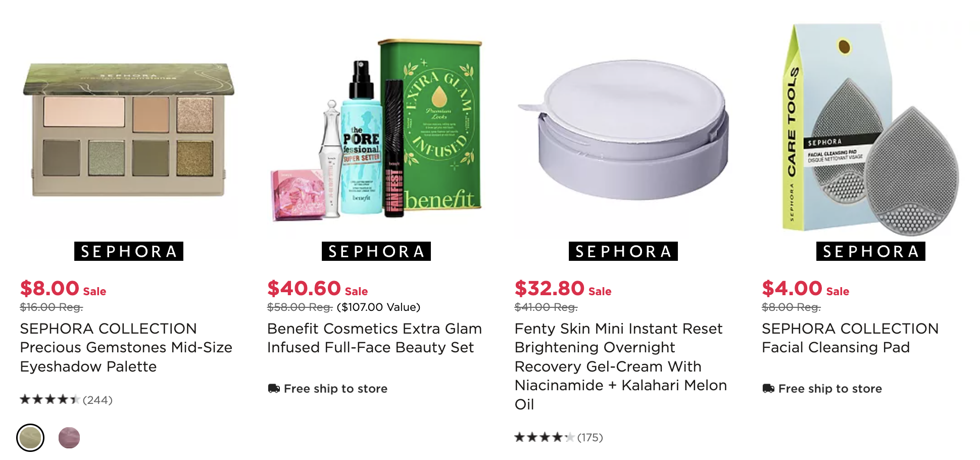Open the SEPHORA COLLECTION Facial Cleansing Pad link
Image resolution: width=980 pixels, height=460 pixels.
(x=850, y=338)
